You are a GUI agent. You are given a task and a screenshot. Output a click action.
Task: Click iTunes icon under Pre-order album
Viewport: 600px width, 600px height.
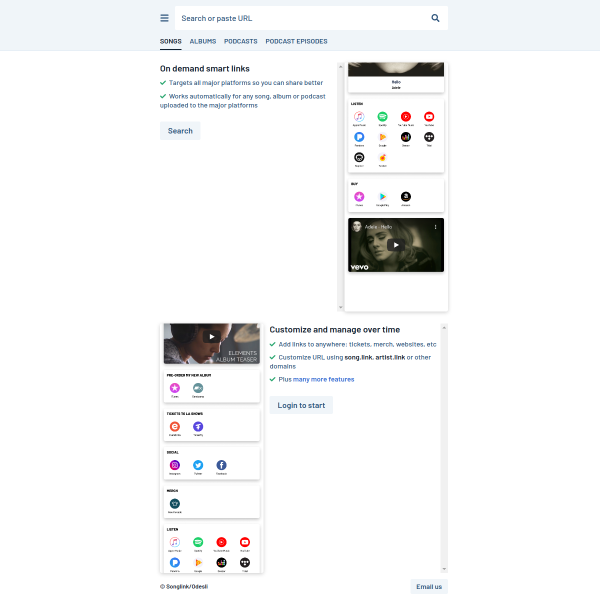[174, 388]
